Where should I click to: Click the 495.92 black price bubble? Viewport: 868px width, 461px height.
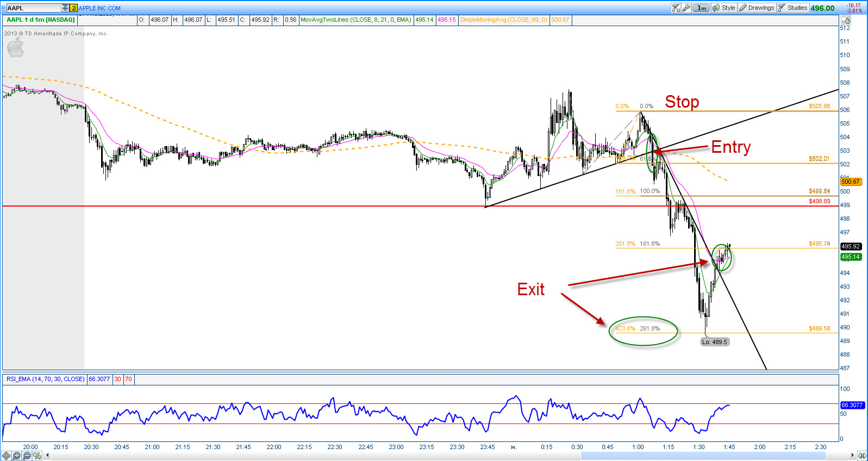click(x=851, y=246)
